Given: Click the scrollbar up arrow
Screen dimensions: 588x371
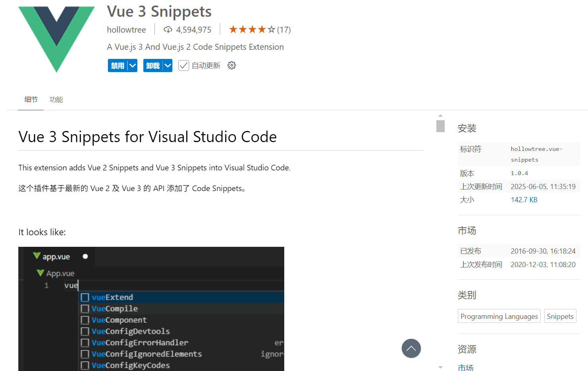Looking at the screenshot, I should pyautogui.click(x=440, y=115).
